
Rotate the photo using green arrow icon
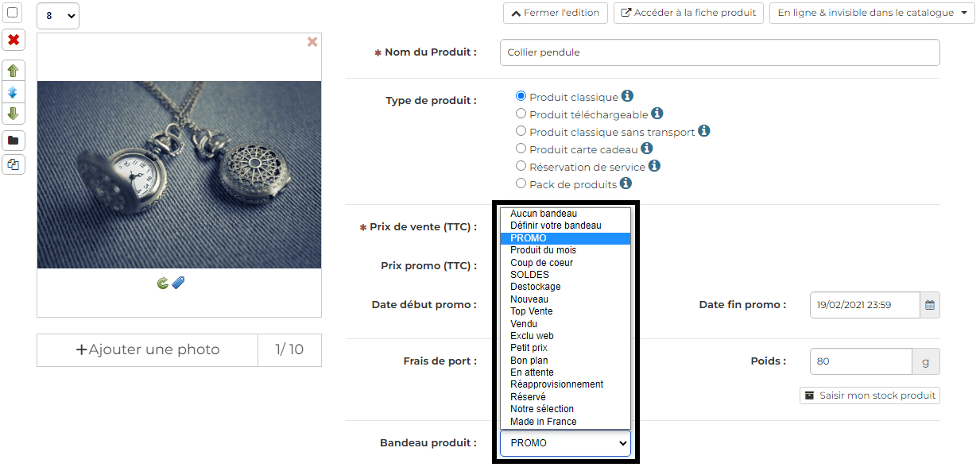tap(163, 283)
